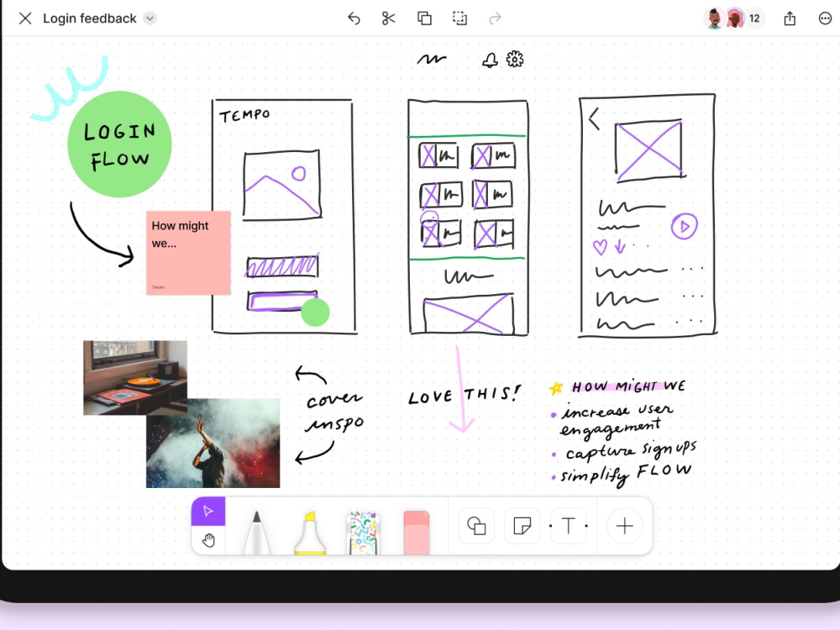This screenshot has height=630, width=840.
Task: Click the yellow star sketch
Action: 556,388
